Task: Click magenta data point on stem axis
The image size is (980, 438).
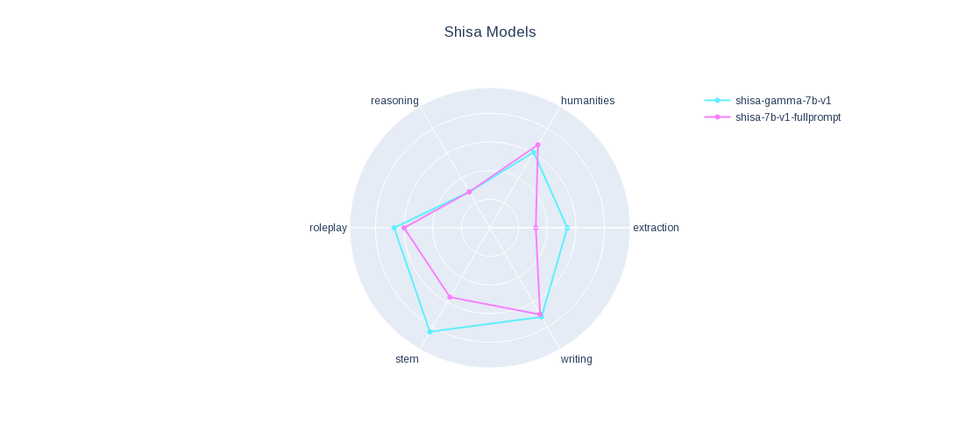Action: click(x=450, y=297)
